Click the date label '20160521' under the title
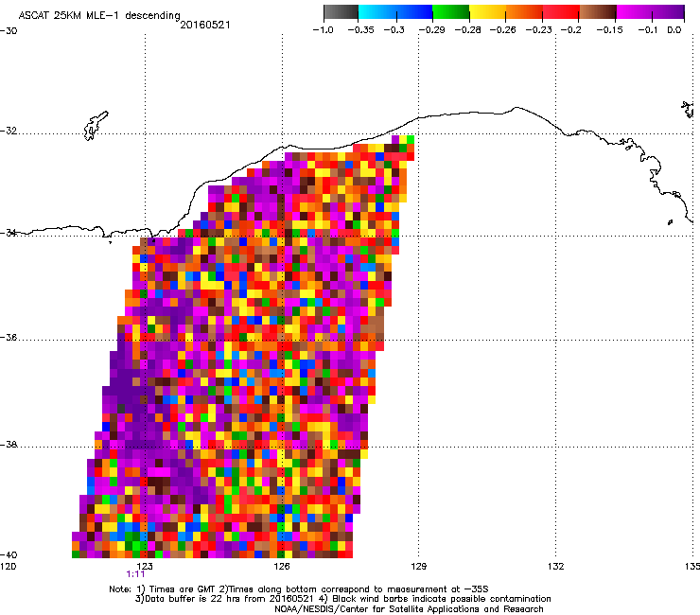This screenshot has height=615, width=700. click(x=205, y=25)
